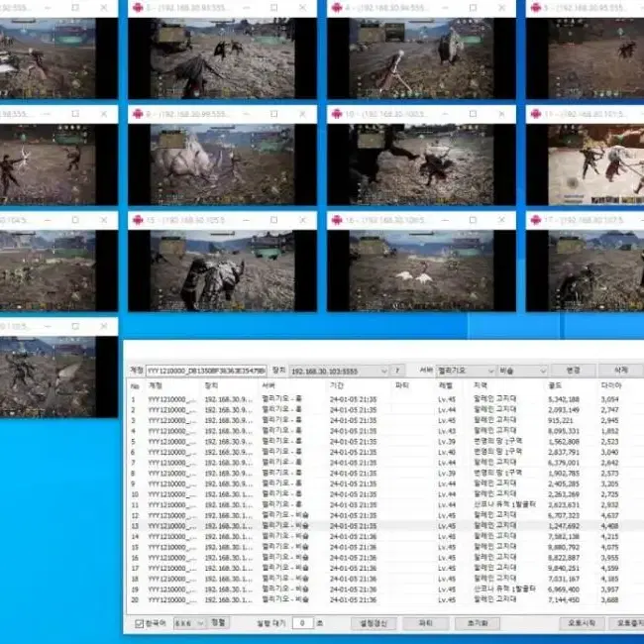Click the pink Android icon of emulator window 3
Screen dimensions: 644x644
tap(138, 8)
